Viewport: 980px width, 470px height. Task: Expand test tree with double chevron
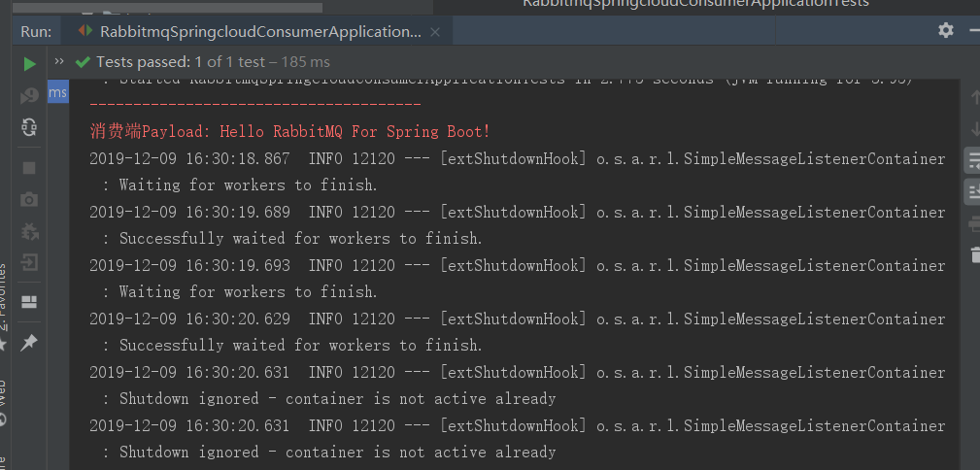click(x=59, y=61)
